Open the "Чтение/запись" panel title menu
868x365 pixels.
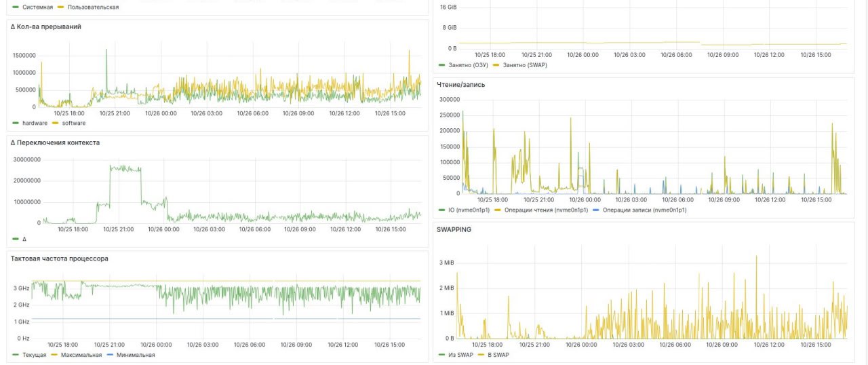[460, 85]
